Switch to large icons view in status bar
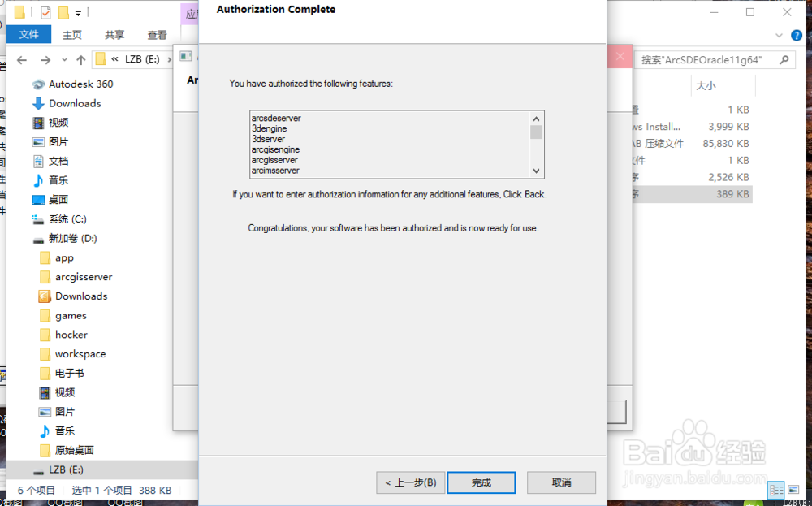 [793, 490]
